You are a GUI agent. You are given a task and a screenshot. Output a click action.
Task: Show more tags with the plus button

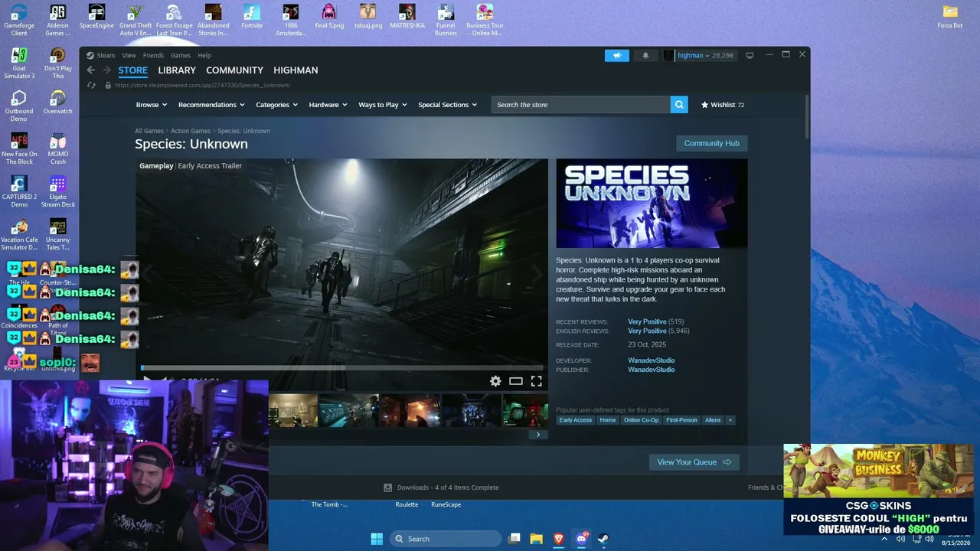click(730, 420)
